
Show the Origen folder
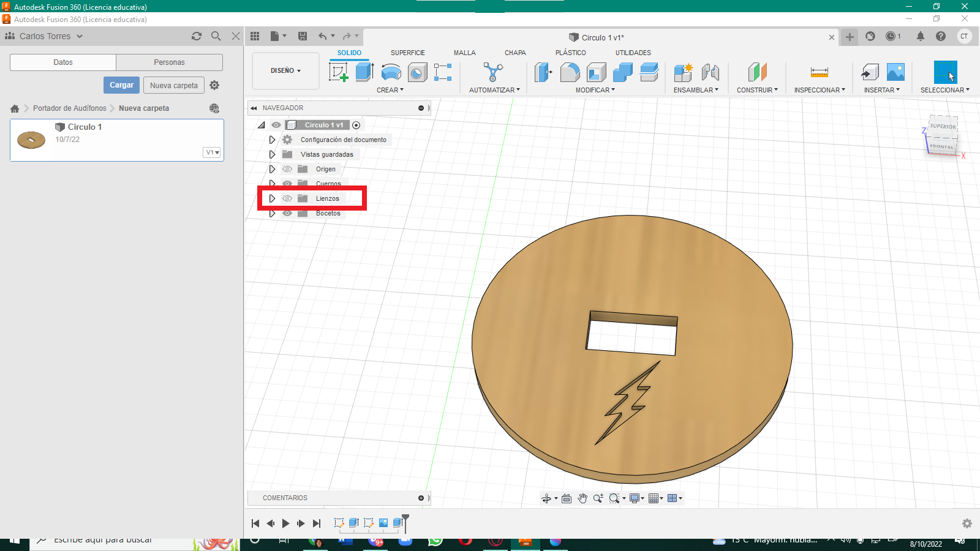pos(287,169)
